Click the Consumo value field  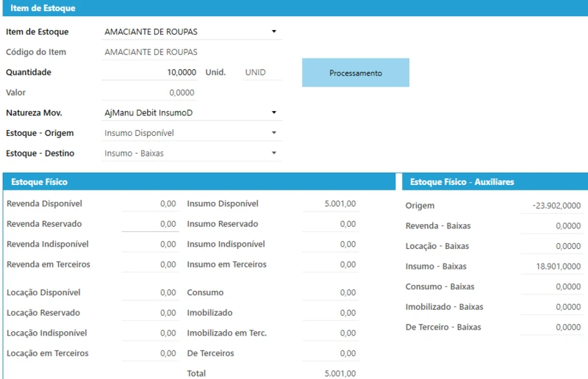[x=331, y=292]
